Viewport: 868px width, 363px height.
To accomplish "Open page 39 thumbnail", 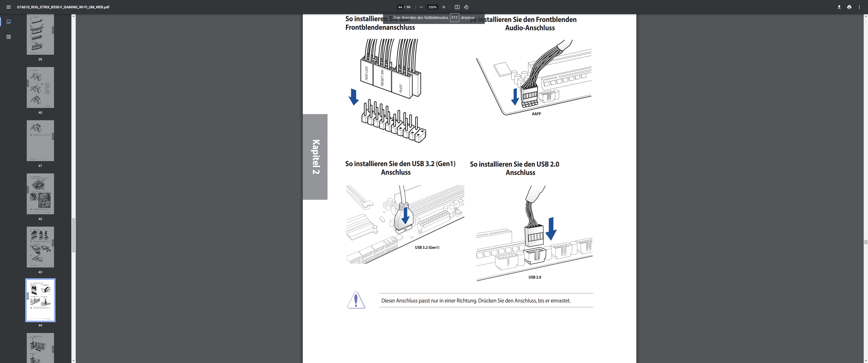I will point(40,34).
